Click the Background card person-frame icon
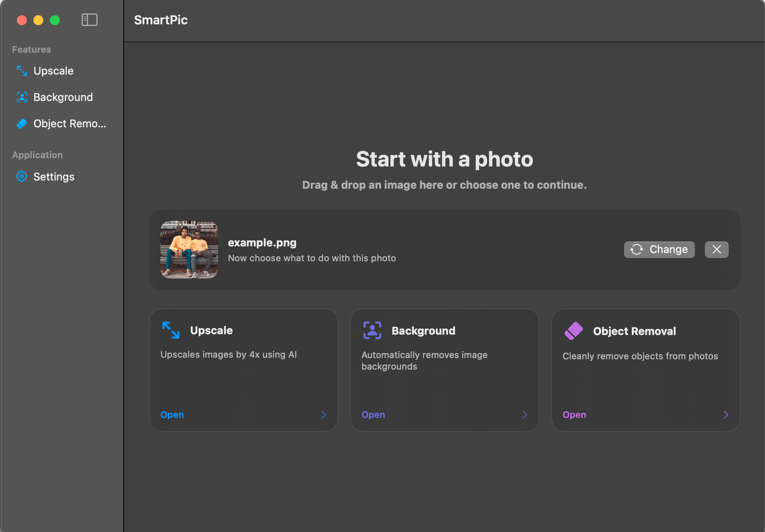The image size is (765, 532). pos(372,330)
